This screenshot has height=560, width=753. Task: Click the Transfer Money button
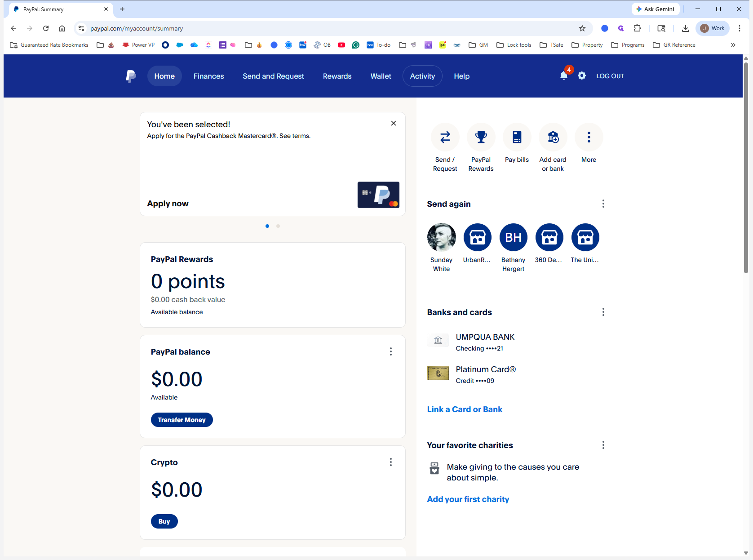(182, 420)
